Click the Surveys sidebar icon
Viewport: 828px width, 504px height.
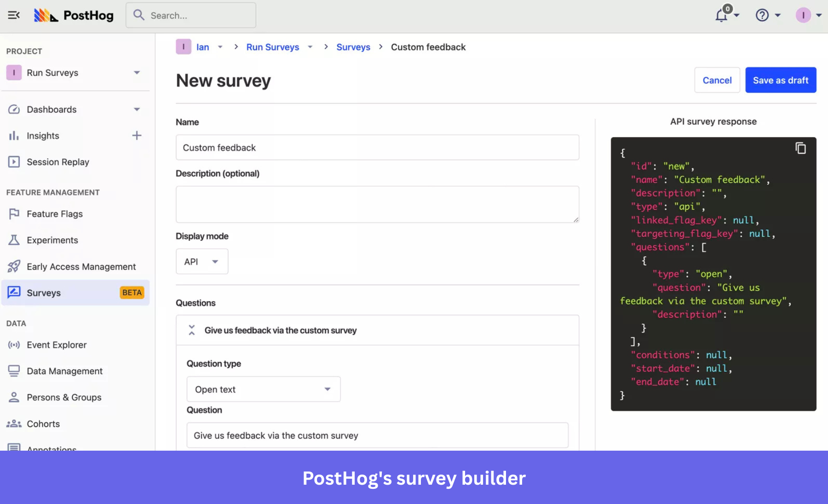[14, 292]
